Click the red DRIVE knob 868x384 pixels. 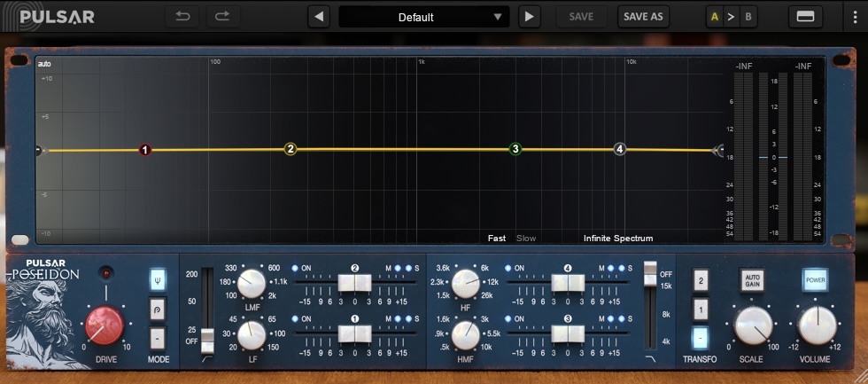pos(105,325)
